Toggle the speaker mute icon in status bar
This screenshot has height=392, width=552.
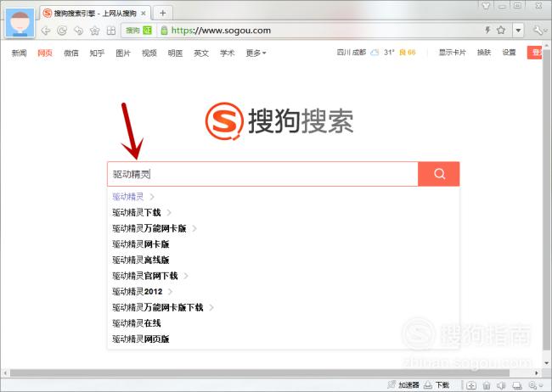click(x=501, y=385)
